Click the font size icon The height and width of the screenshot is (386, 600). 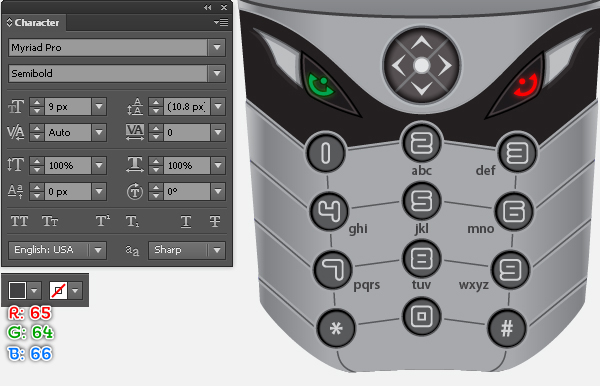16,107
